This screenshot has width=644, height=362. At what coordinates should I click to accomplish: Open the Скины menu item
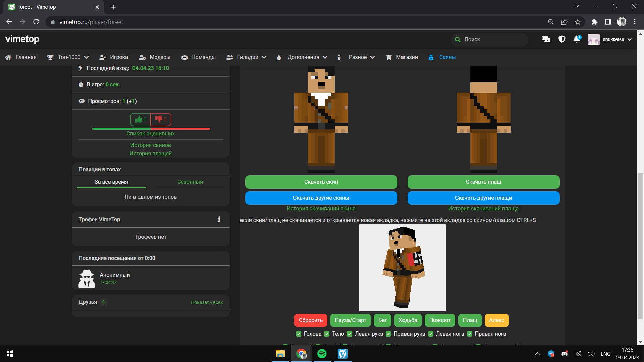(447, 57)
